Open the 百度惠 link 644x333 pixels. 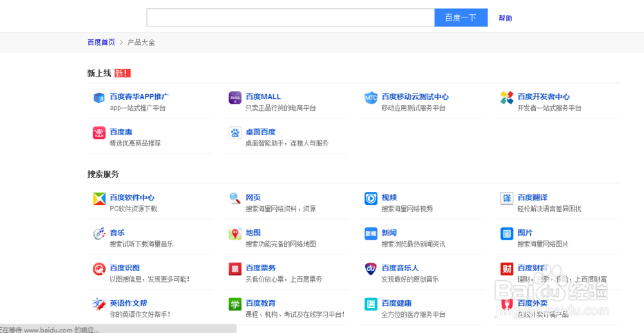pos(121,132)
